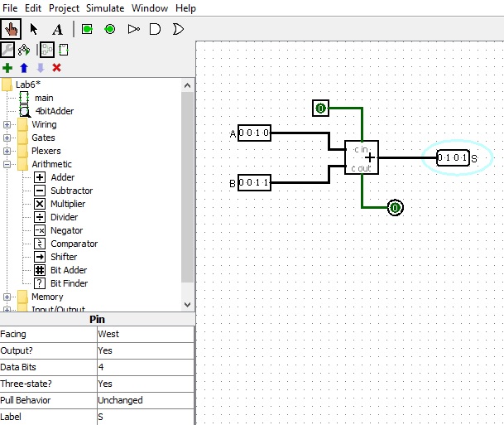Expand the Plexers library folder
This screenshot has height=425, width=504.
coord(7,151)
